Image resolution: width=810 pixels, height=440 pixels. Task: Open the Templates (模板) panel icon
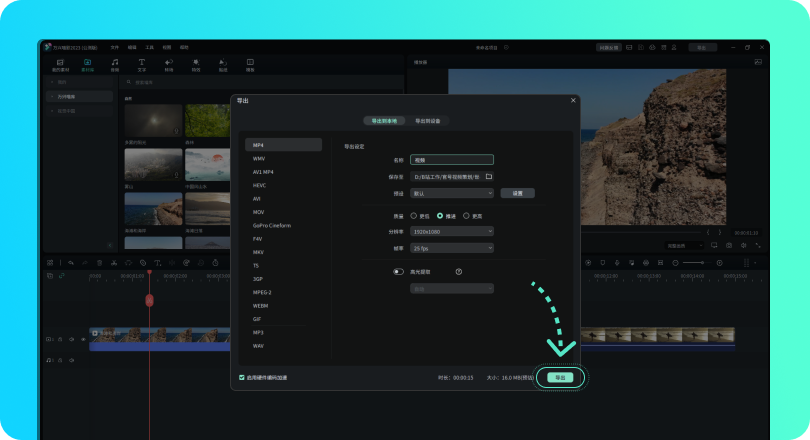coord(250,65)
